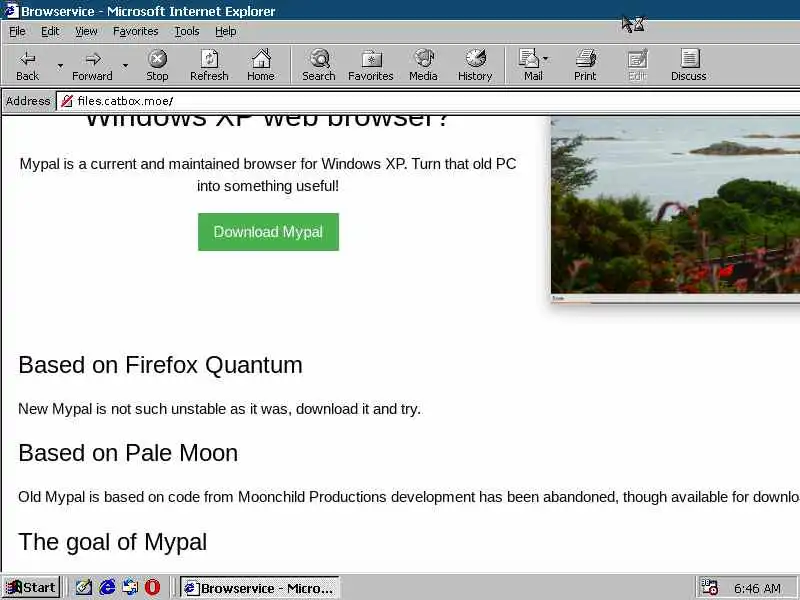Stop page loading with Stop button
This screenshot has height=600, width=800.
coord(157,65)
